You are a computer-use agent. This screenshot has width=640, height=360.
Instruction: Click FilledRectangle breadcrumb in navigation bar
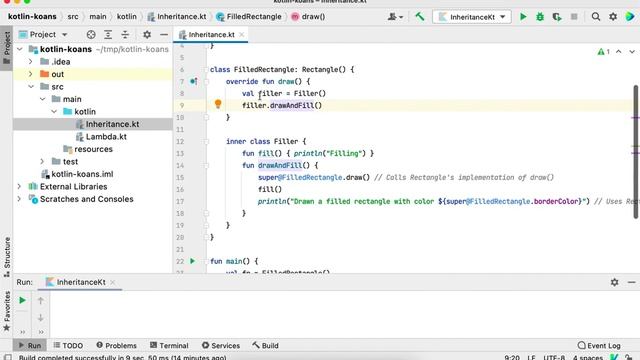(249, 17)
